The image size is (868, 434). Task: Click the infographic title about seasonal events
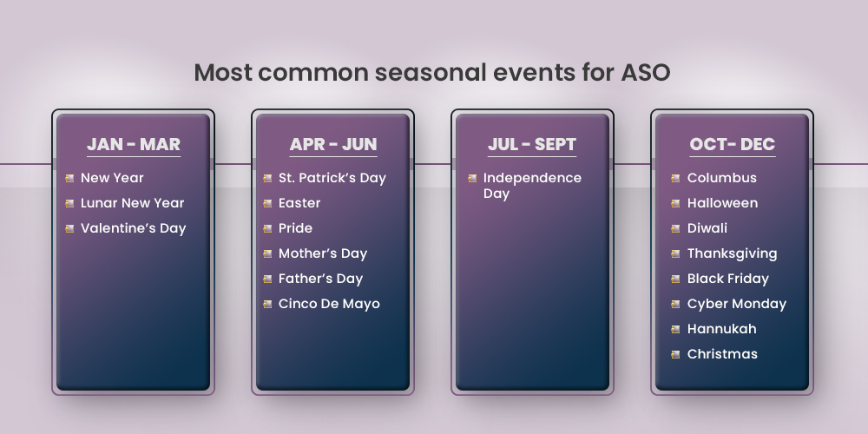point(432,72)
